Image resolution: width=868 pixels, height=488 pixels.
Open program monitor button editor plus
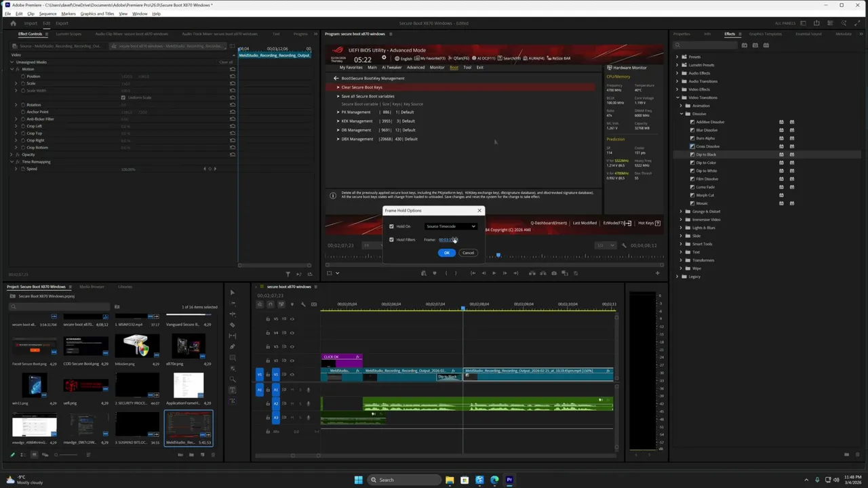coord(657,273)
